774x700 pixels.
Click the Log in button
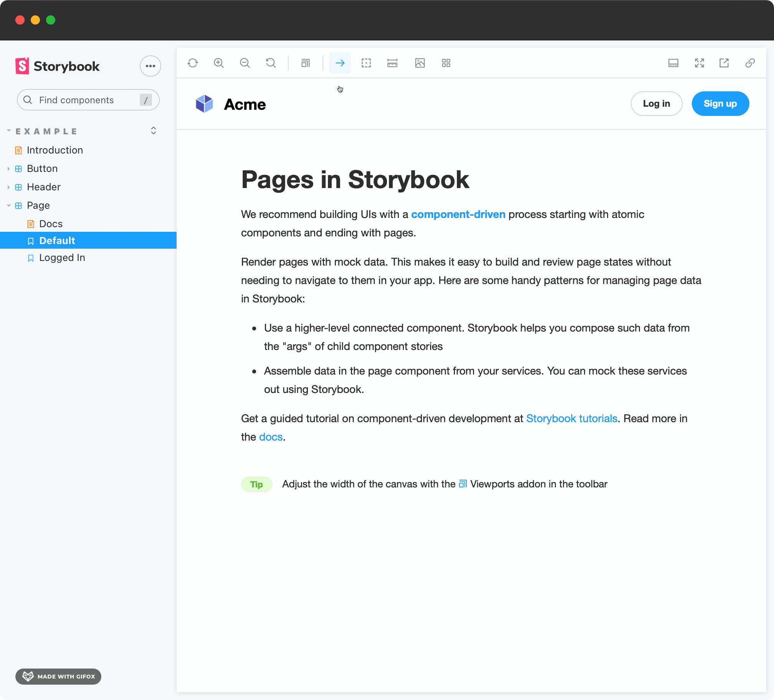[657, 104]
